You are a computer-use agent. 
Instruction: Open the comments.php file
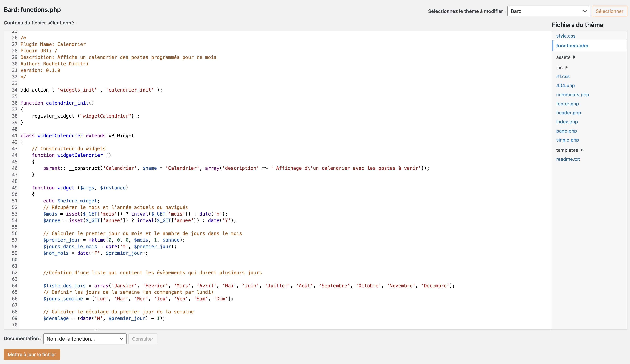click(572, 95)
